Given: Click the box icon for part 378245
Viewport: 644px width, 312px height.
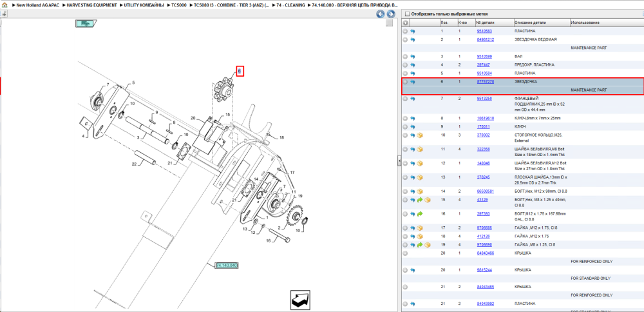Looking at the screenshot, I should [420, 177].
